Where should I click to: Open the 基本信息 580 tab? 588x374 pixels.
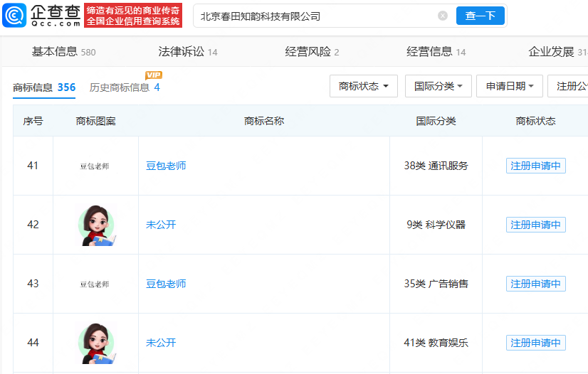click(x=64, y=52)
